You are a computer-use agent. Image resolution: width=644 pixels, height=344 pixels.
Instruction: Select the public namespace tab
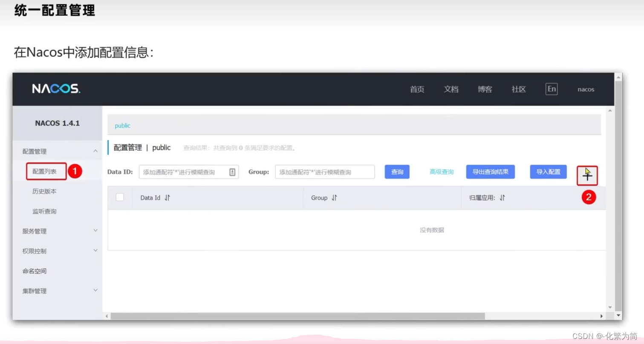point(123,126)
